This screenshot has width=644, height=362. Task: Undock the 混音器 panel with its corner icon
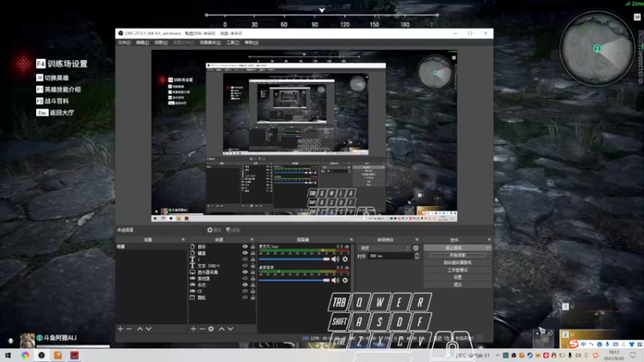[x=351, y=239]
